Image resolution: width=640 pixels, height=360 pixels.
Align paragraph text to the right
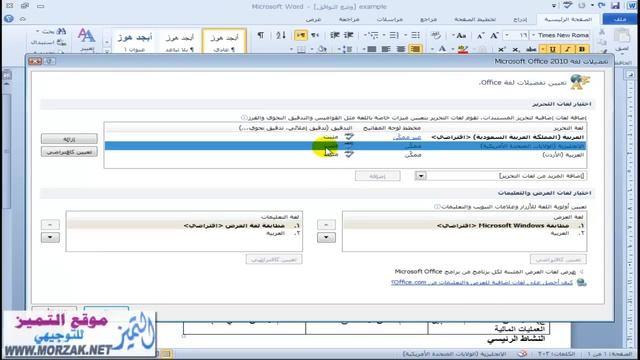415,49
